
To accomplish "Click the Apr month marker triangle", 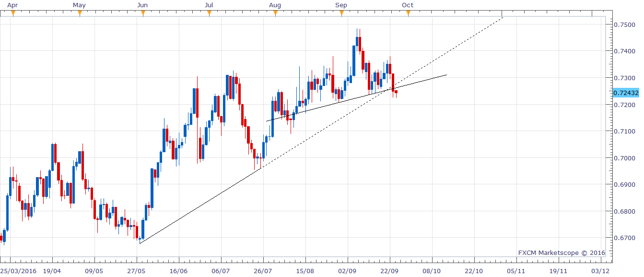I will point(13,13).
